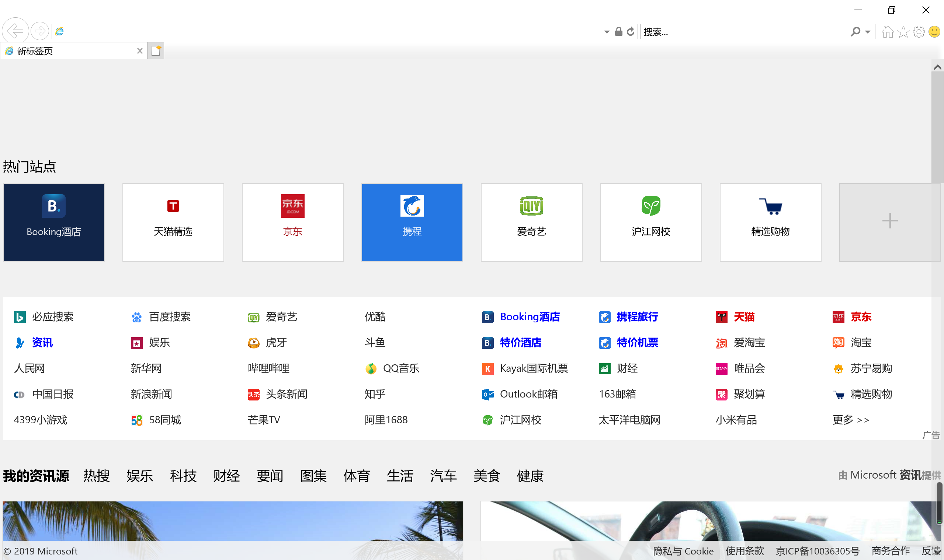Click the 更多 >> link
The image size is (944, 560).
(851, 420)
